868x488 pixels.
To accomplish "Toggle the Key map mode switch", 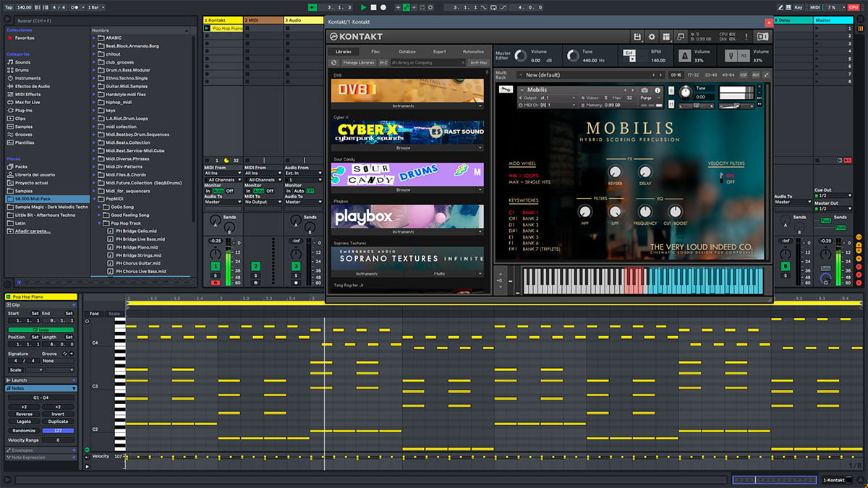I will coord(799,7).
